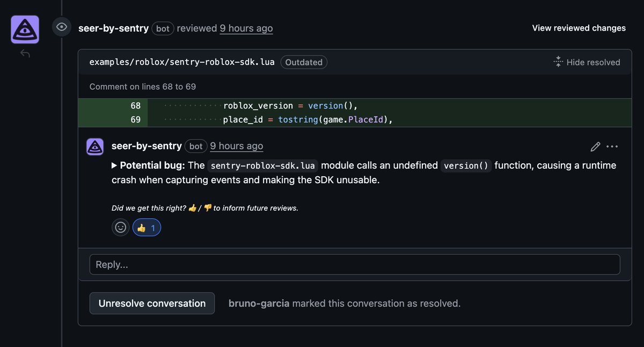Image resolution: width=644 pixels, height=347 pixels.
Task: Open the bot badge next to seer-by-sentry
Action: click(x=195, y=146)
